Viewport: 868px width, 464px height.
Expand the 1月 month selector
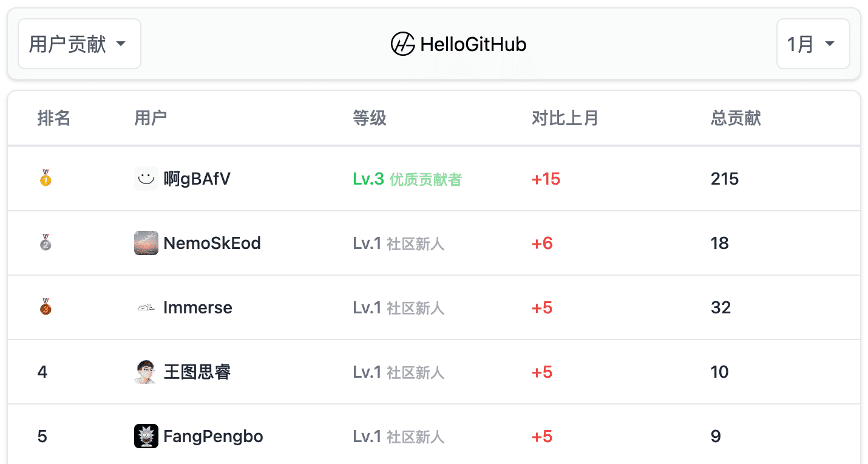[813, 44]
